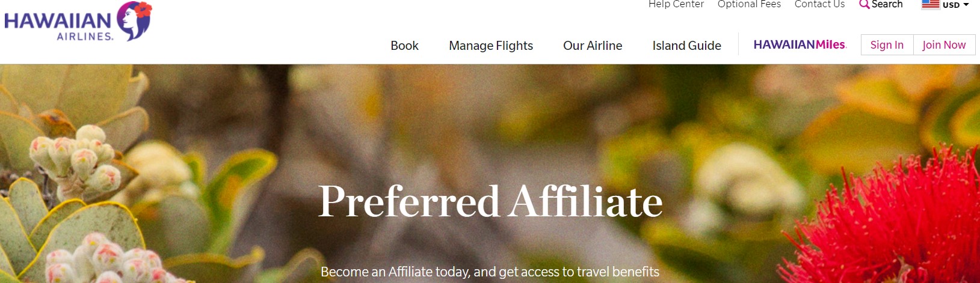Open the Manage Flights menu
The height and width of the screenshot is (283, 980).
point(491,46)
